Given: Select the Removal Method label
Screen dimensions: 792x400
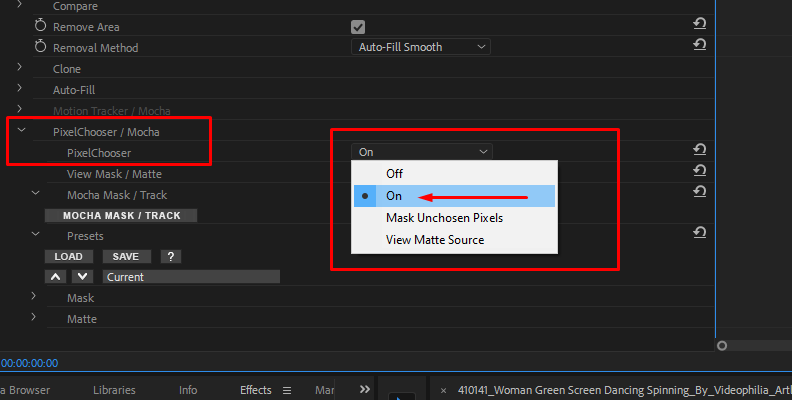Looking at the screenshot, I should pyautogui.click(x=95, y=48).
